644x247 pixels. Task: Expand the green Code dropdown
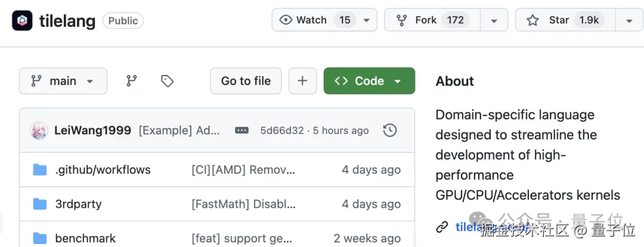[x=369, y=81]
